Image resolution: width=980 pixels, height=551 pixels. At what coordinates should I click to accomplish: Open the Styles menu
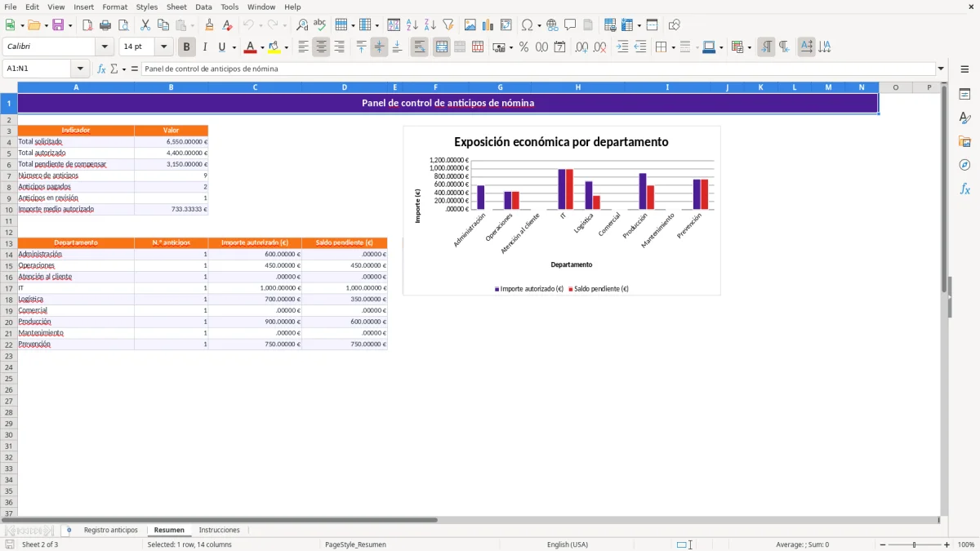click(x=147, y=7)
